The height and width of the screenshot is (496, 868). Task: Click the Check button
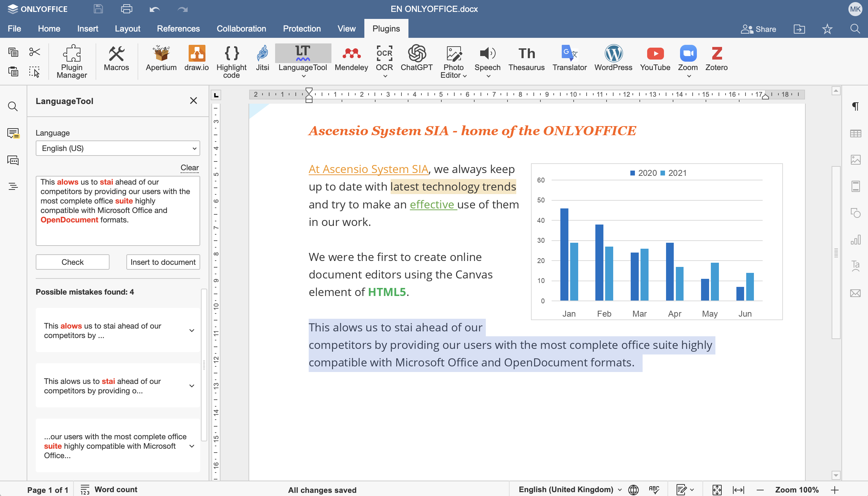[72, 262]
